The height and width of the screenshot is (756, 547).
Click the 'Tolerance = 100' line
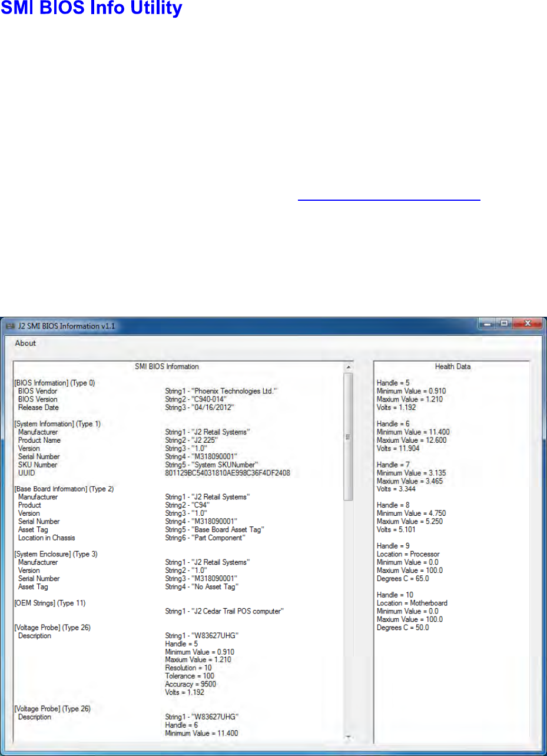coord(190,677)
